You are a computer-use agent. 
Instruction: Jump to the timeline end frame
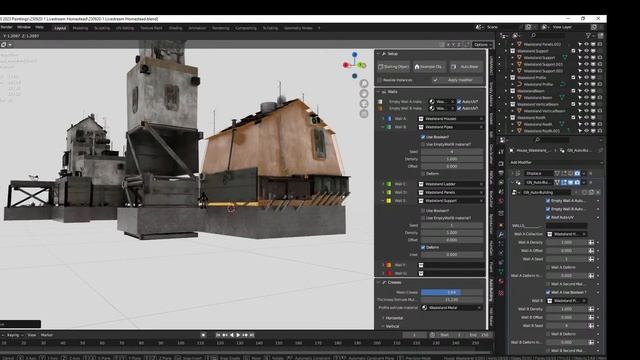[x=252, y=335]
